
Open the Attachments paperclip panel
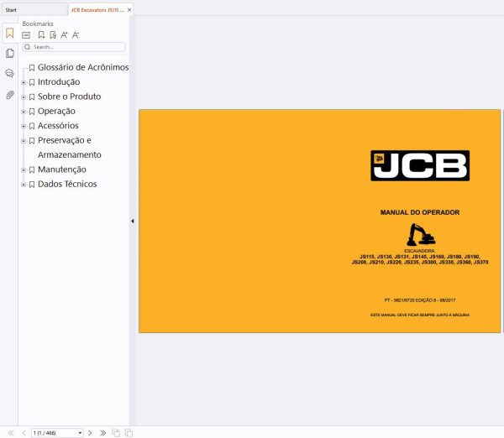[9, 95]
